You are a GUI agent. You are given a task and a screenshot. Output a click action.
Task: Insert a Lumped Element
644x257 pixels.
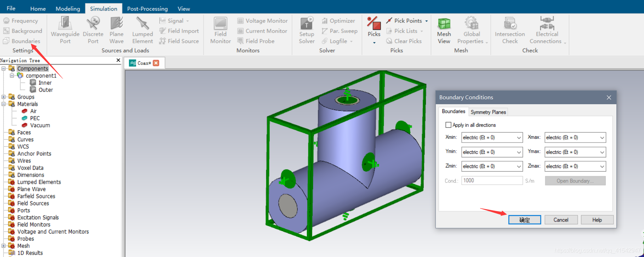point(143,30)
